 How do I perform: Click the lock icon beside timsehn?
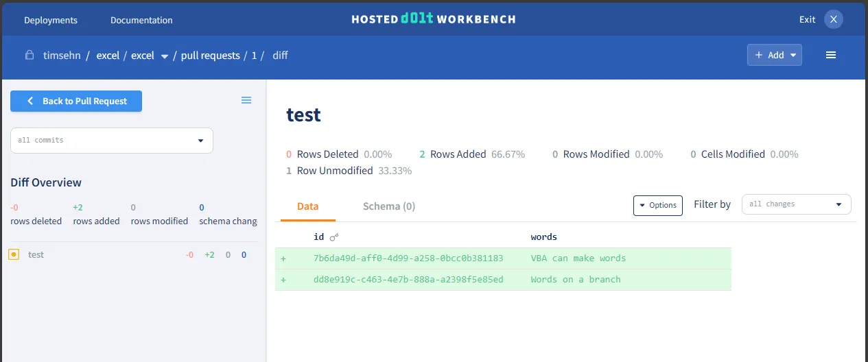tap(30, 56)
